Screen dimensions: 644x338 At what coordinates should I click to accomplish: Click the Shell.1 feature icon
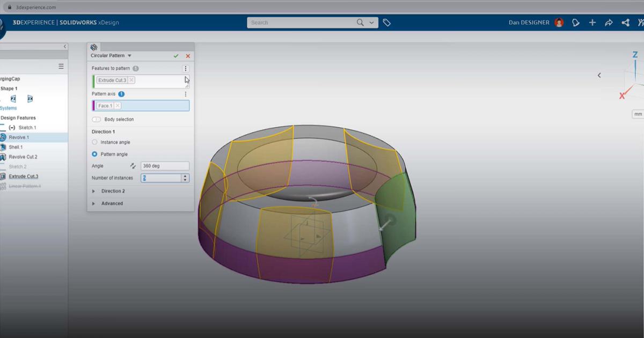[3, 147]
